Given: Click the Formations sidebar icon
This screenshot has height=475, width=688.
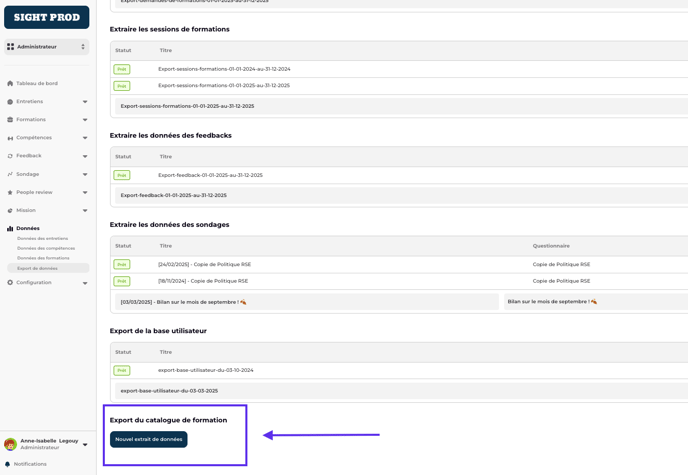Looking at the screenshot, I should (x=10, y=120).
